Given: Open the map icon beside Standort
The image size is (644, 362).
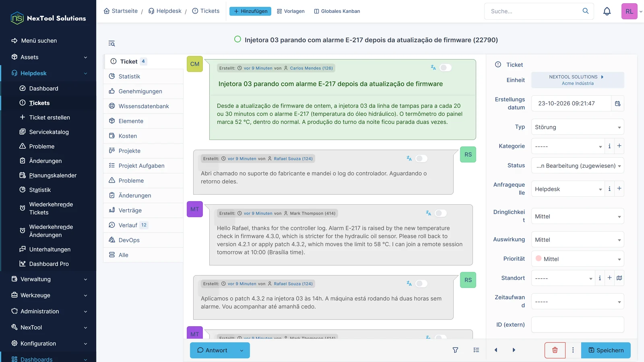Looking at the screenshot, I should (619, 278).
